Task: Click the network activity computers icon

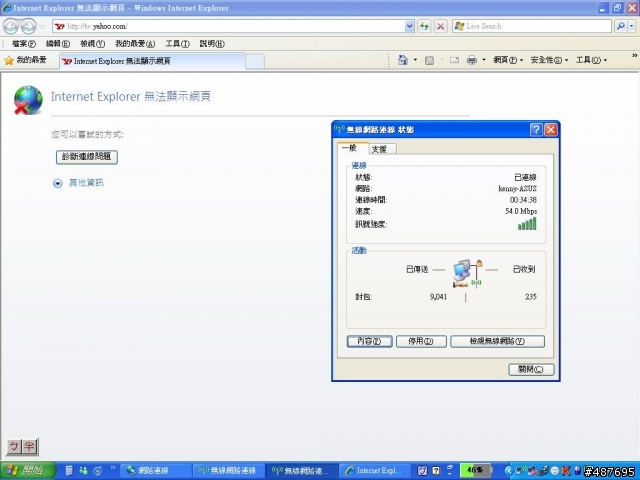Action: 467,273
